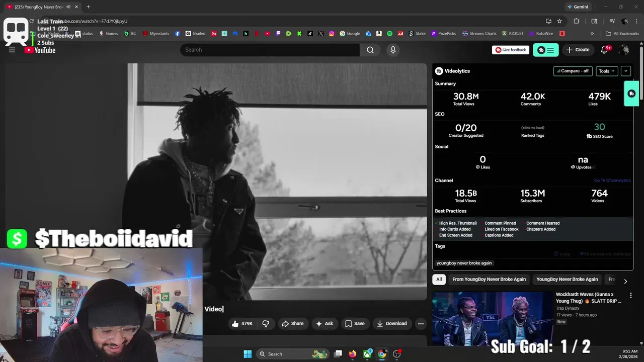Select From YouTube Never Broke Again chip
This screenshot has width=644, height=362.
pyautogui.click(x=489, y=280)
